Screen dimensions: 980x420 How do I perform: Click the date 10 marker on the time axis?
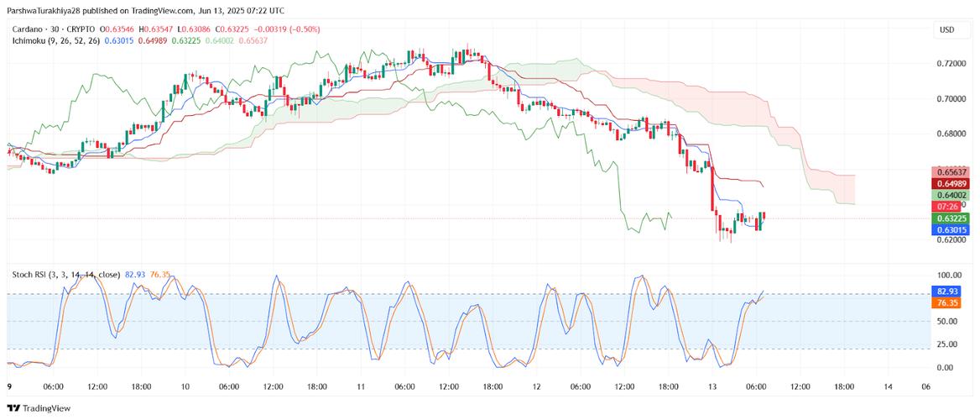[185, 386]
